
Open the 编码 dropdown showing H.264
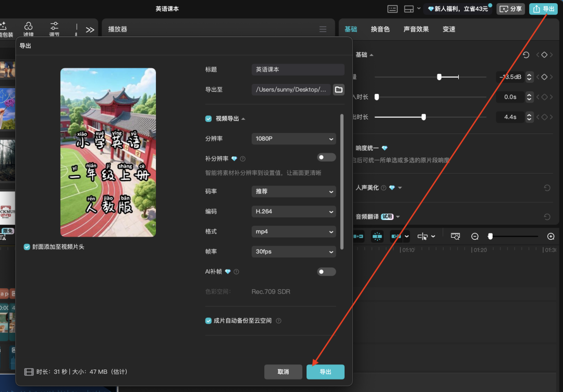pyautogui.click(x=293, y=211)
